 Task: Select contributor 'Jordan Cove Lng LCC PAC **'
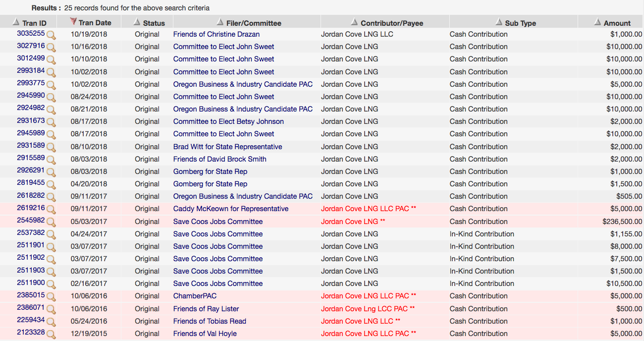[368, 309]
